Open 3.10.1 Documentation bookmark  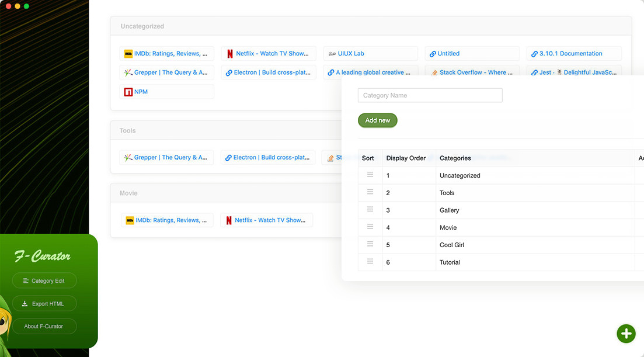coord(574,53)
